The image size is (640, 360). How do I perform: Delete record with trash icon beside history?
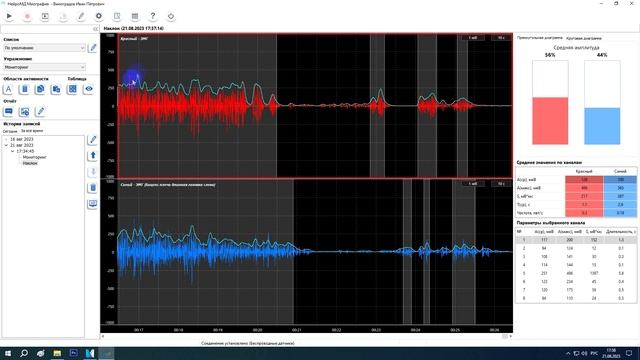pyautogui.click(x=93, y=188)
